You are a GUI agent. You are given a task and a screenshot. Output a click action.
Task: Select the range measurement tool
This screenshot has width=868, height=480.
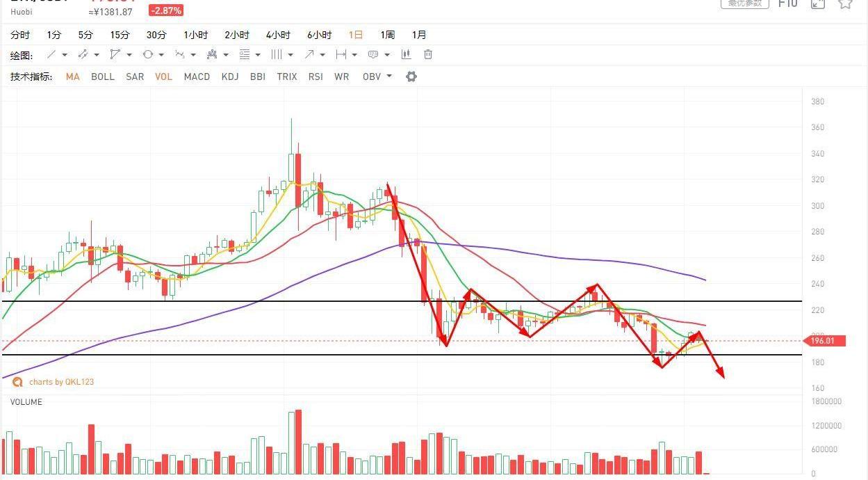pyautogui.click(x=341, y=54)
